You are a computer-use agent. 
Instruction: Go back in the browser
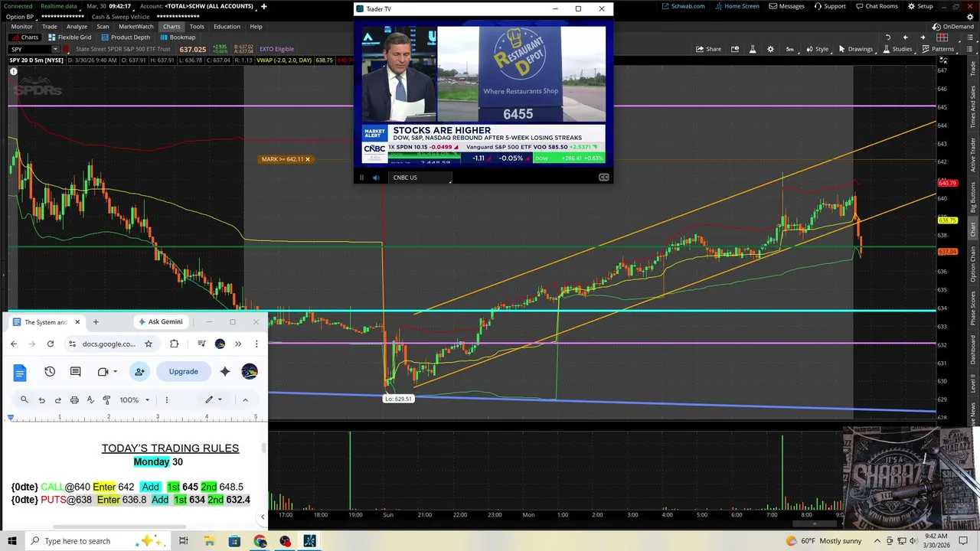coord(14,344)
